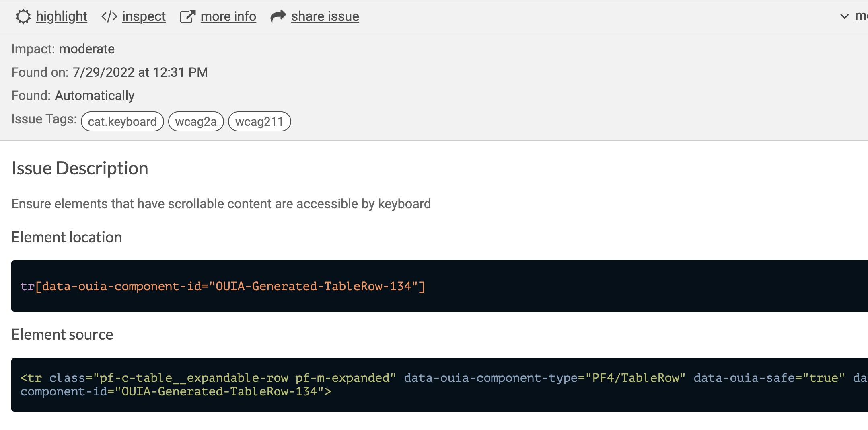Open the highlight link
The height and width of the screenshot is (430, 868).
[62, 16]
